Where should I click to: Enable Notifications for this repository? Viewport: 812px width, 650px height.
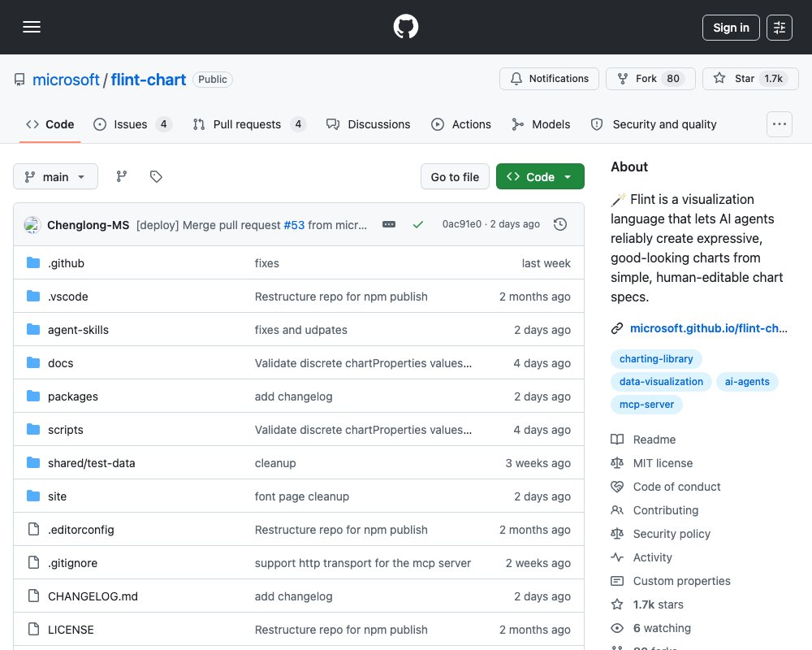(549, 79)
